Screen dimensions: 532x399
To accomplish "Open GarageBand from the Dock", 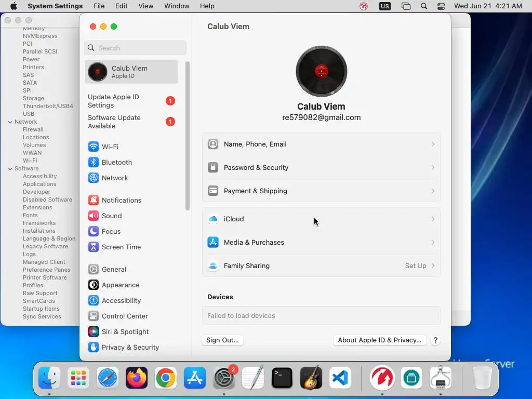I will 311,378.
